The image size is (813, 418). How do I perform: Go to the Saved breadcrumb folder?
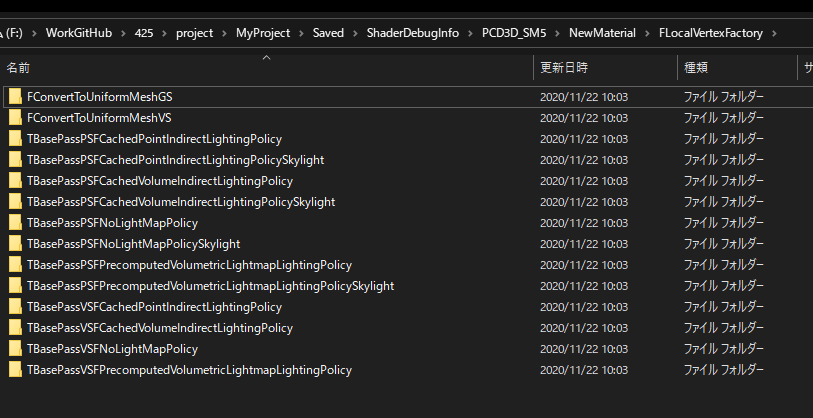tap(328, 33)
